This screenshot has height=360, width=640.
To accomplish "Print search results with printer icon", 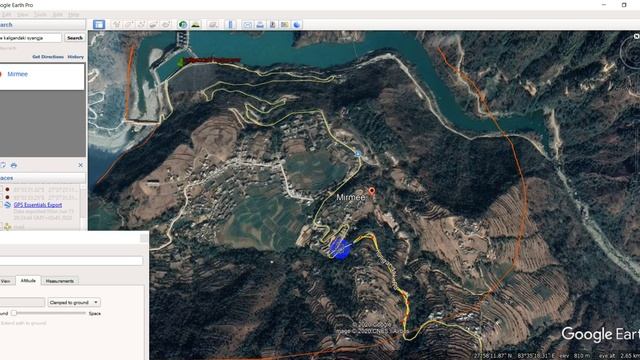I will 14,165.
